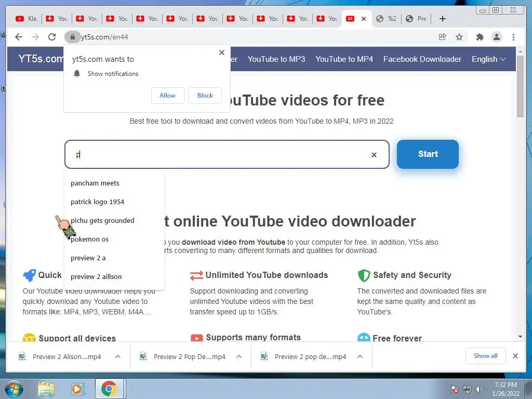The image size is (532, 399).
Task: Select suggestion preview 2 a
Action: click(114, 258)
